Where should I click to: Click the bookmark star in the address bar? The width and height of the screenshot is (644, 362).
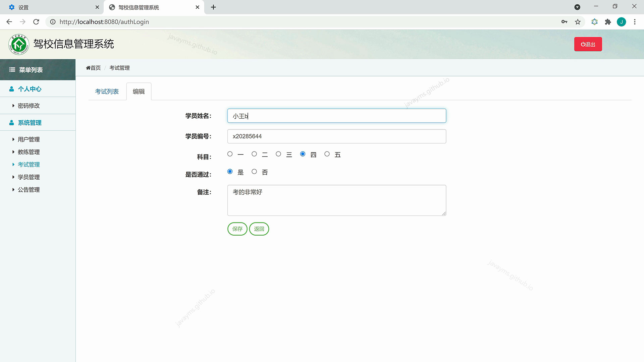pyautogui.click(x=578, y=22)
